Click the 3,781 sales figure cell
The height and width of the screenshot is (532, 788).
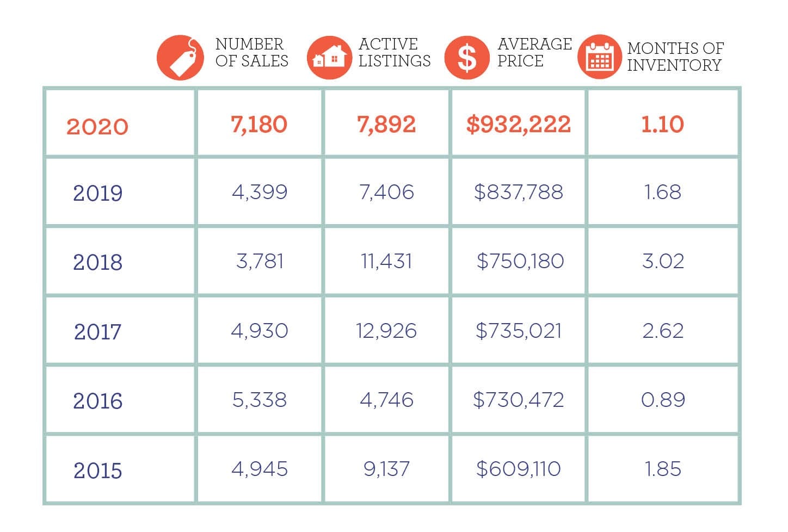pyautogui.click(x=260, y=261)
